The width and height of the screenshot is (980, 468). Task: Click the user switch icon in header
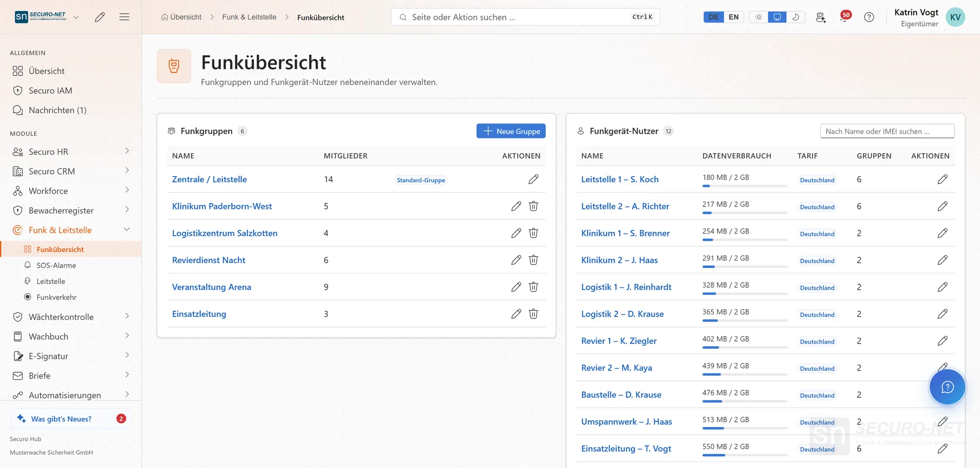click(x=821, y=17)
